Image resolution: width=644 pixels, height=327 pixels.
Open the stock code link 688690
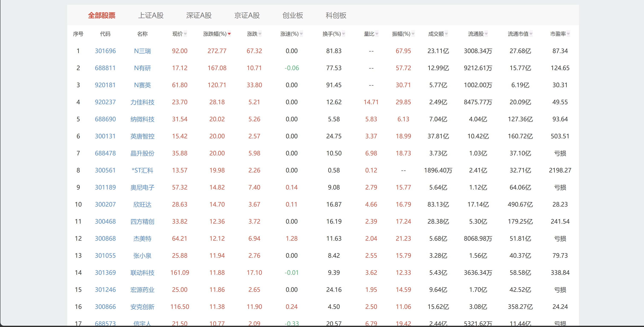click(x=105, y=119)
